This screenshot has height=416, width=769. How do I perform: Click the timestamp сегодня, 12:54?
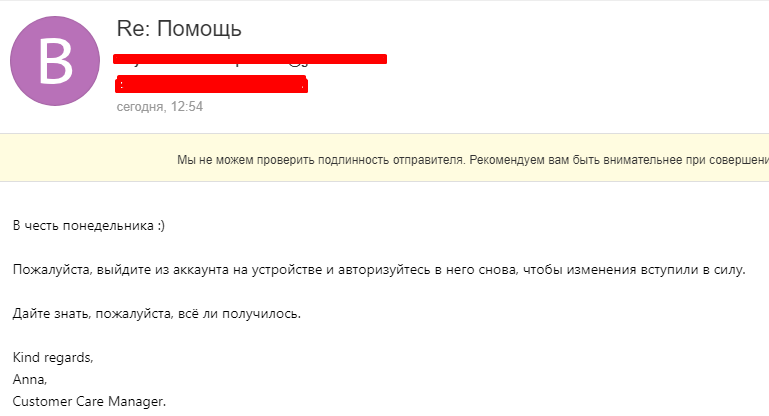click(x=160, y=106)
